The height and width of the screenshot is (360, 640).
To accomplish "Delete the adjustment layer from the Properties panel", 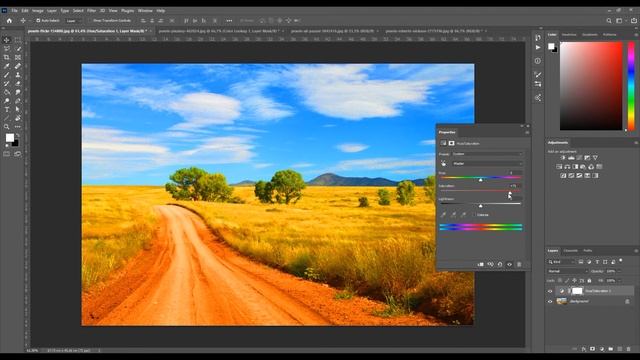I will point(519,264).
